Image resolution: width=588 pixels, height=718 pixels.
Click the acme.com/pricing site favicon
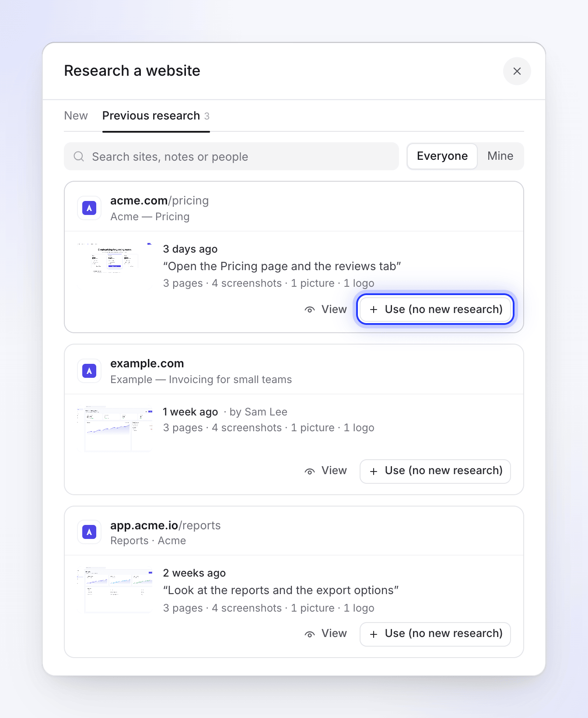[x=89, y=208]
